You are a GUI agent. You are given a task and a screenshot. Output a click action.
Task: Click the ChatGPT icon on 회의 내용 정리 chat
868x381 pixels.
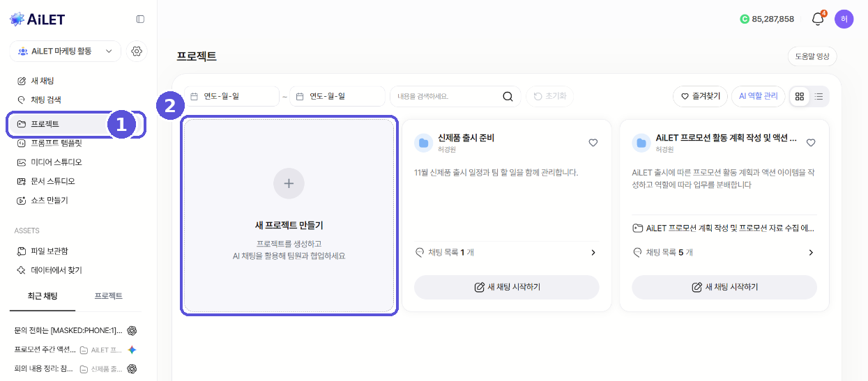132,368
